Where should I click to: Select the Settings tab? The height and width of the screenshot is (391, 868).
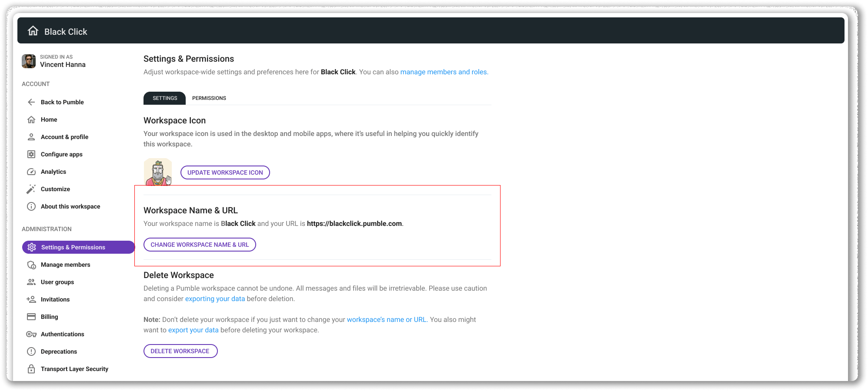pyautogui.click(x=164, y=98)
